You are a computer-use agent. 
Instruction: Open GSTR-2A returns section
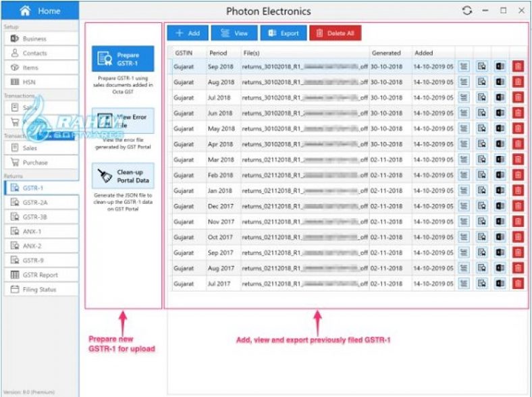(x=41, y=203)
